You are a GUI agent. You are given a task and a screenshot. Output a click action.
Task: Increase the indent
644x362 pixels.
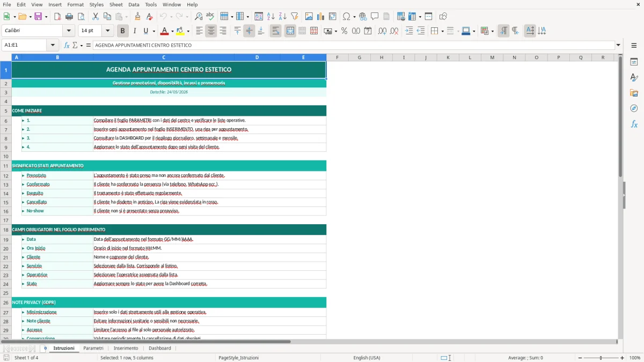tap(409, 31)
